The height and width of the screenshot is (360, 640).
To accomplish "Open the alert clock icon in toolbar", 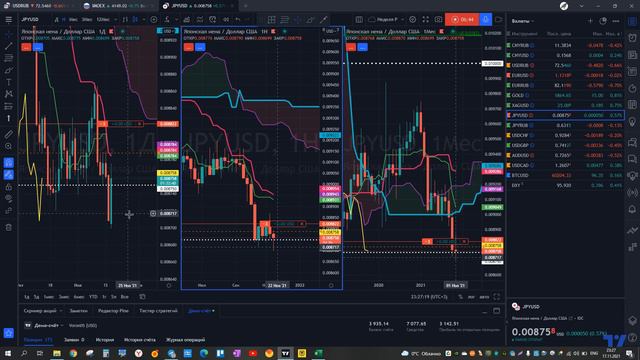I will click(213, 19).
